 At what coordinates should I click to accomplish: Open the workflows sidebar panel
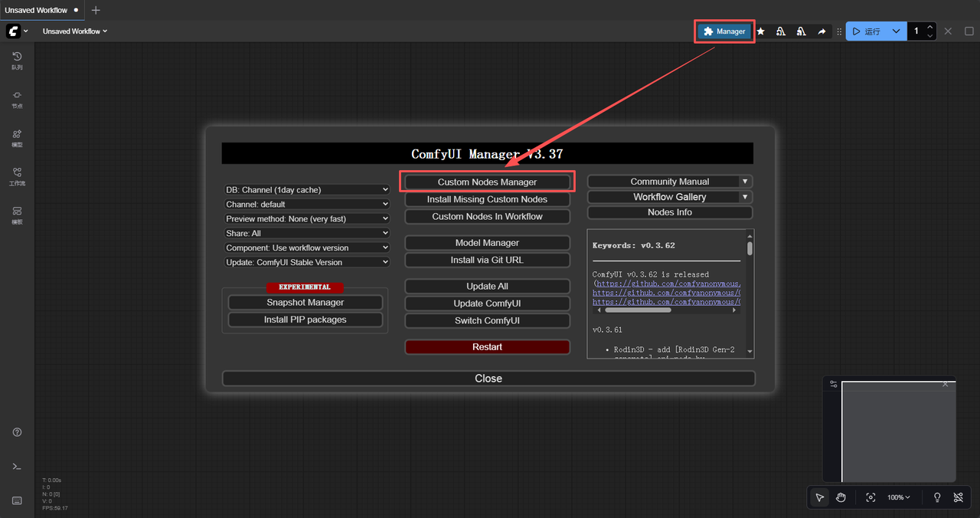pos(17,176)
